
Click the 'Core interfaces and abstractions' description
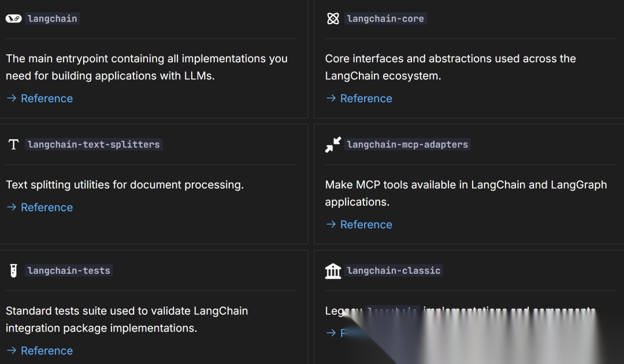pos(451,67)
